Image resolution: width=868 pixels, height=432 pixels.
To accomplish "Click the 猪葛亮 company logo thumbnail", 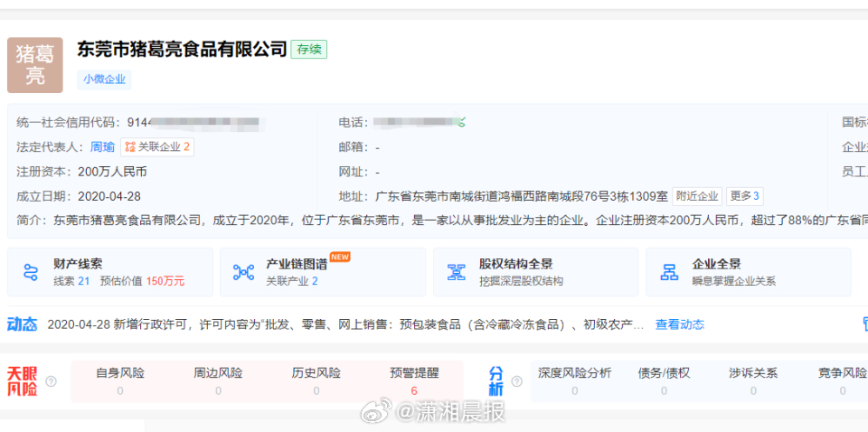I will coord(35,65).
